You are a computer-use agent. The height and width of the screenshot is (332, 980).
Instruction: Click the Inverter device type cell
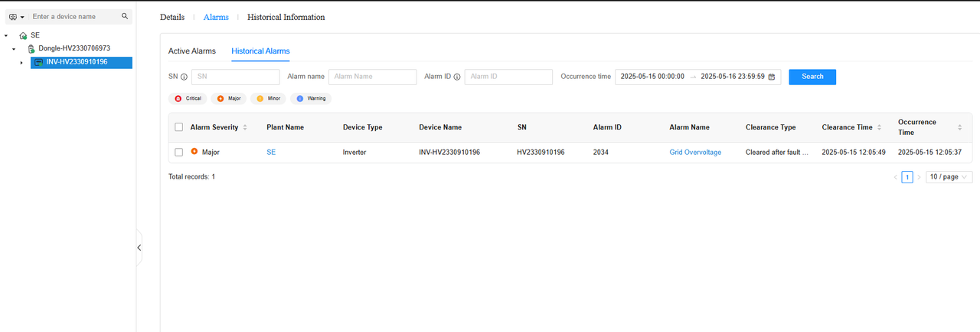[354, 152]
